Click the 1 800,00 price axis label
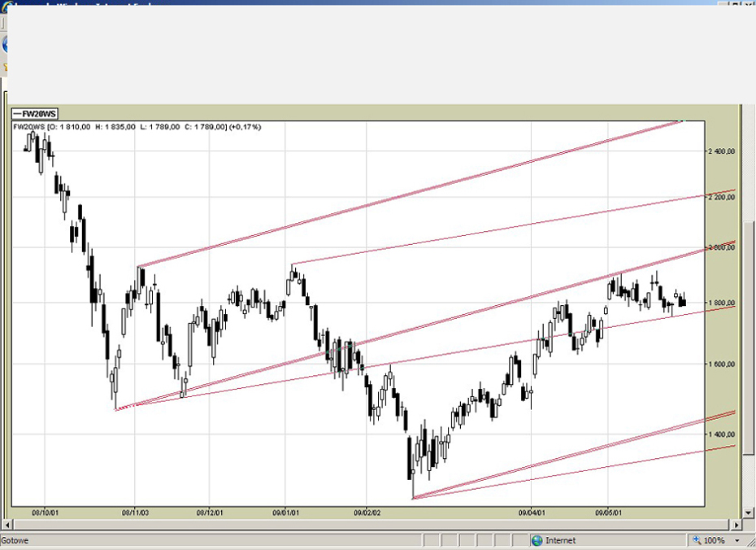Screen dimensions: 756x550 pos(721,303)
